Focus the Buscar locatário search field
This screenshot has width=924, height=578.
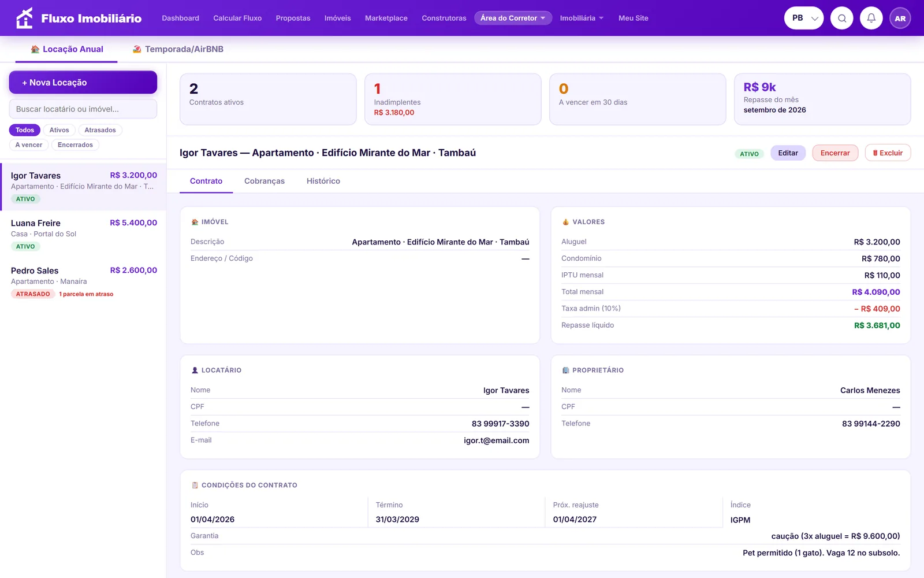(x=83, y=109)
